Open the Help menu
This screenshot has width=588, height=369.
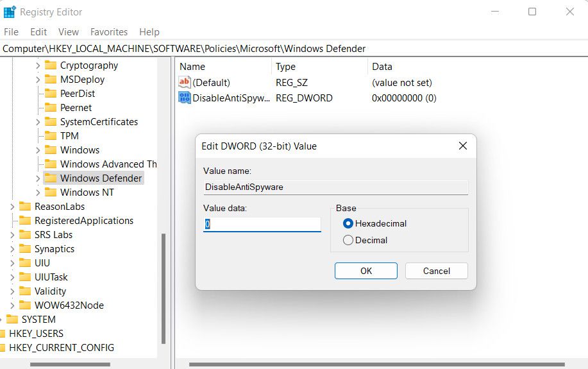coord(149,32)
